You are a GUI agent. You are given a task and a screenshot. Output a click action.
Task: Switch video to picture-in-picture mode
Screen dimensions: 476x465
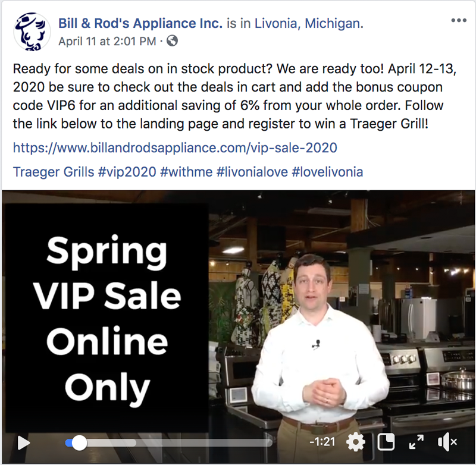click(386, 442)
